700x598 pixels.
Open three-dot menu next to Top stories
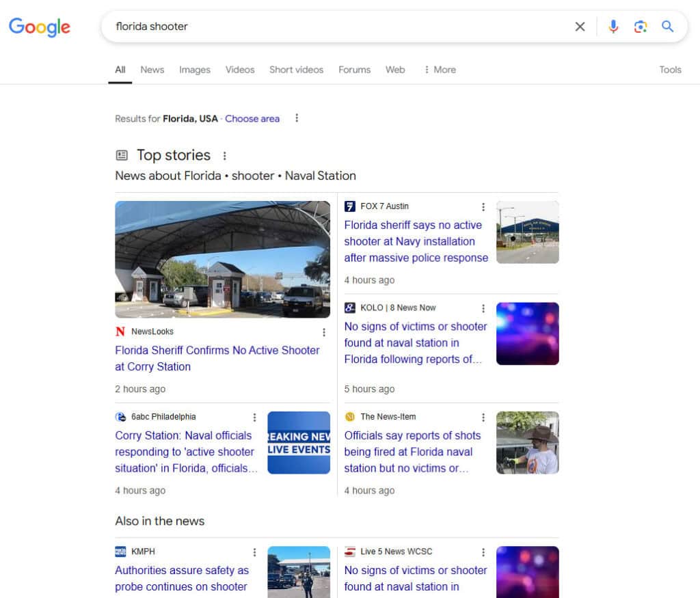224,156
